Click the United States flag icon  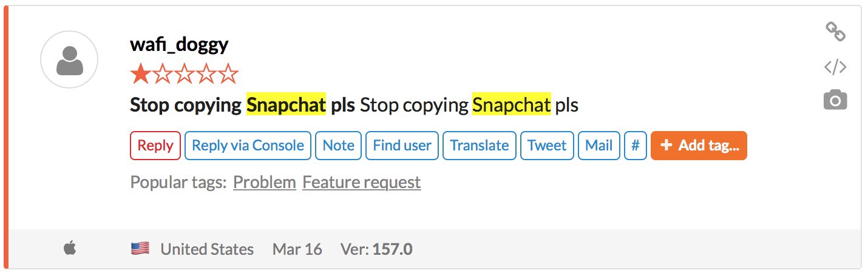(140, 249)
